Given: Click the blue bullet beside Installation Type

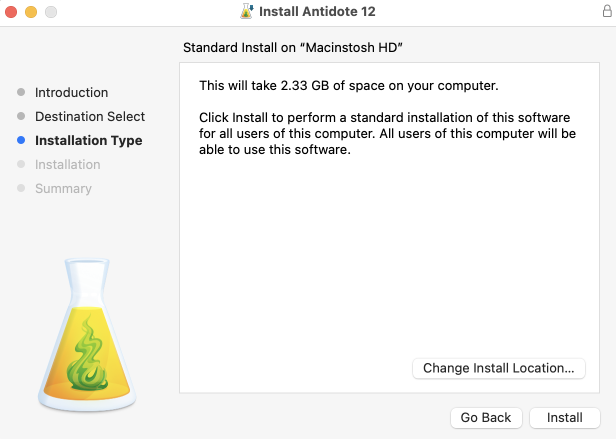Looking at the screenshot, I should [x=21, y=141].
